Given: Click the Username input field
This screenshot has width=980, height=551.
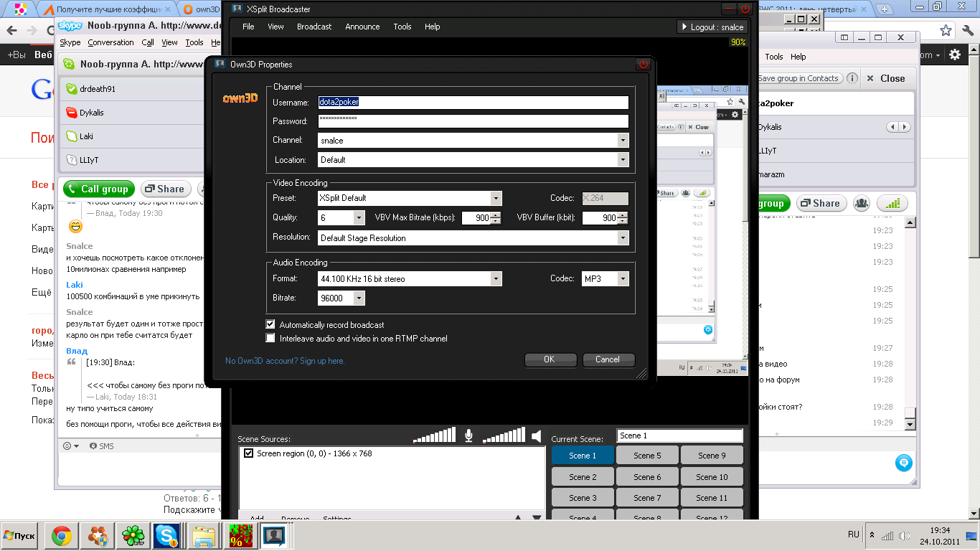Looking at the screenshot, I should click(x=473, y=103).
